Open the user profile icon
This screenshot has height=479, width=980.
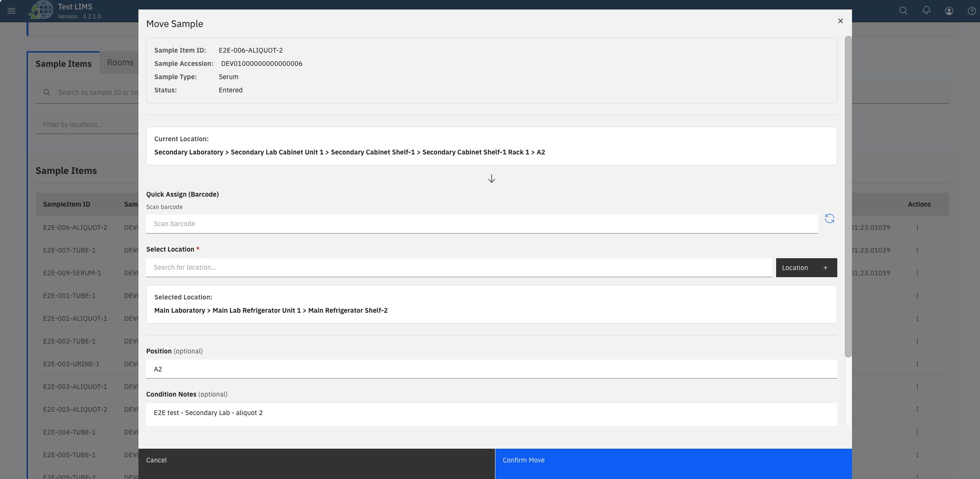coord(949,11)
